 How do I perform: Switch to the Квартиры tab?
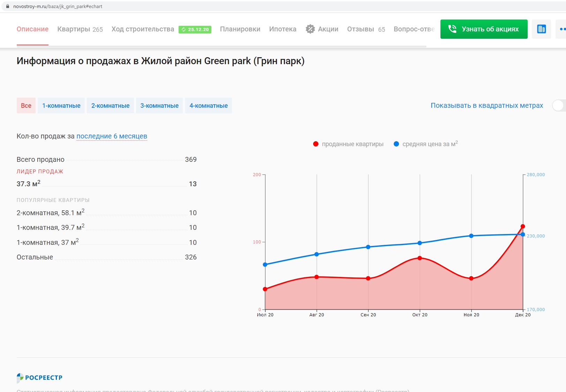pyautogui.click(x=80, y=29)
